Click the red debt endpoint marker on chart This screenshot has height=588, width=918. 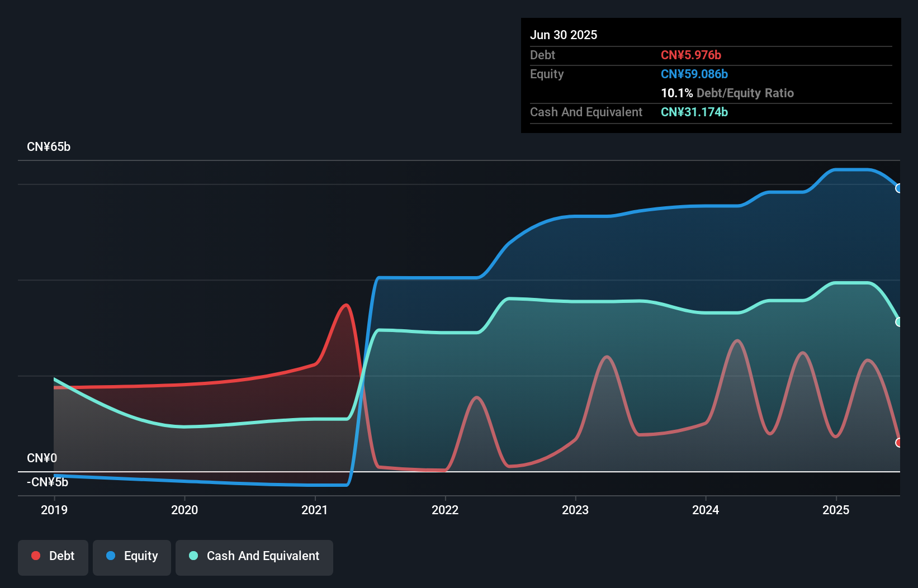(x=898, y=442)
